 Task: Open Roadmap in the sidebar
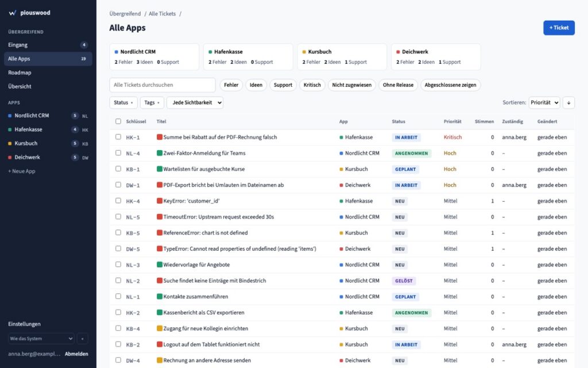48,72
